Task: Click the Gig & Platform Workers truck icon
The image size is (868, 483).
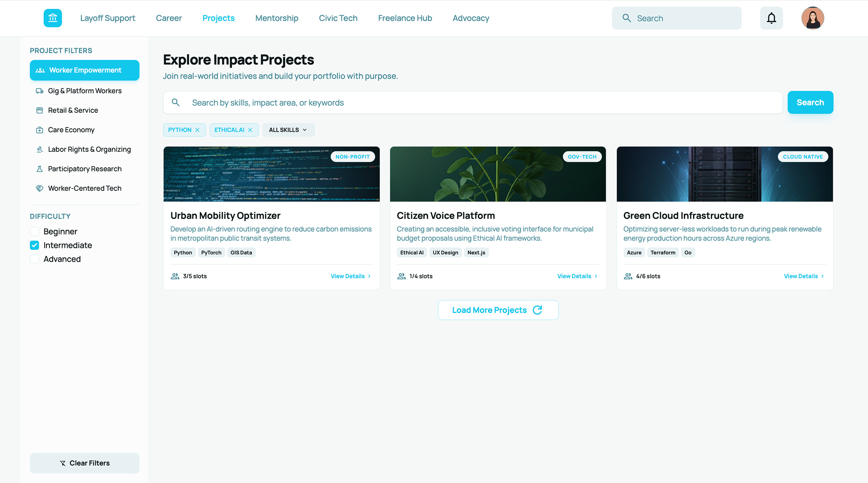Action: pyautogui.click(x=40, y=91)
